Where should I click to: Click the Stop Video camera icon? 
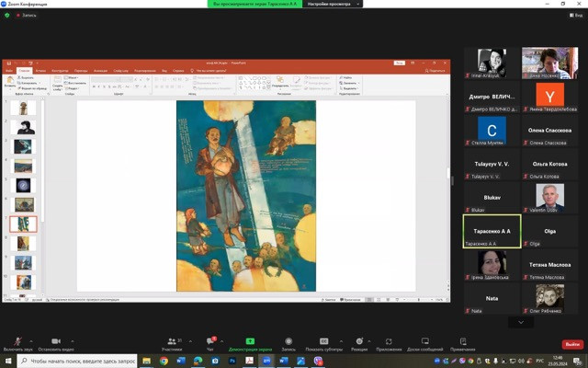(56, 341)
